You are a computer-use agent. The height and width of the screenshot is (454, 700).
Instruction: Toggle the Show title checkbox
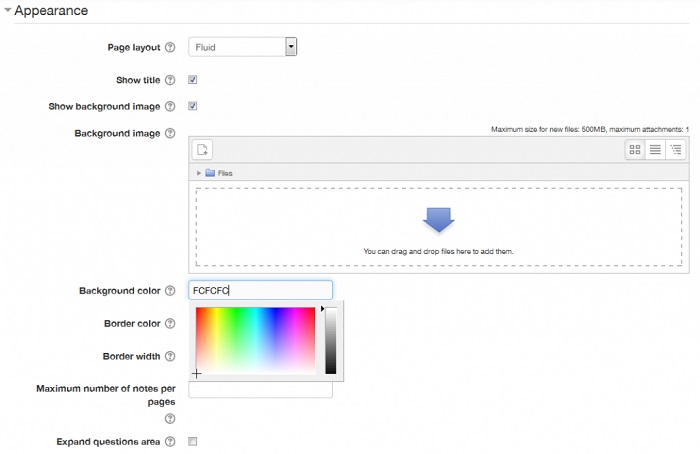tap(193, 80)
